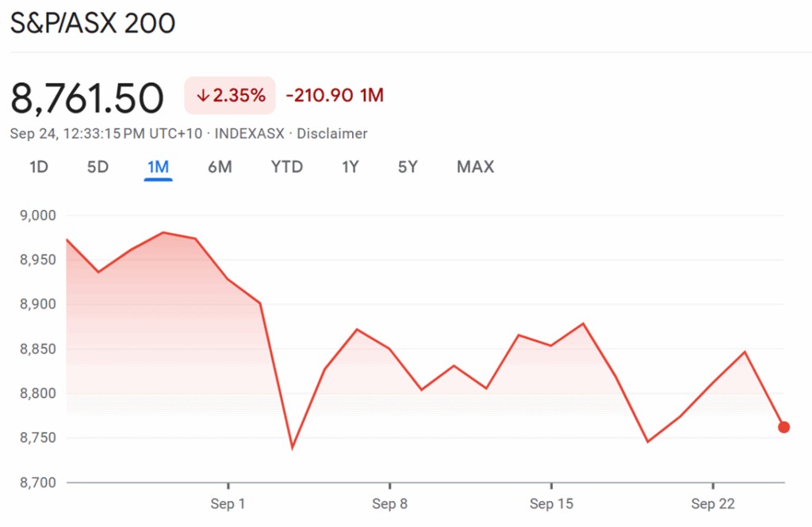The height and width of the screenshot is (527, 812).
Task: Select the MAX time range
Action: click(475, 167)
